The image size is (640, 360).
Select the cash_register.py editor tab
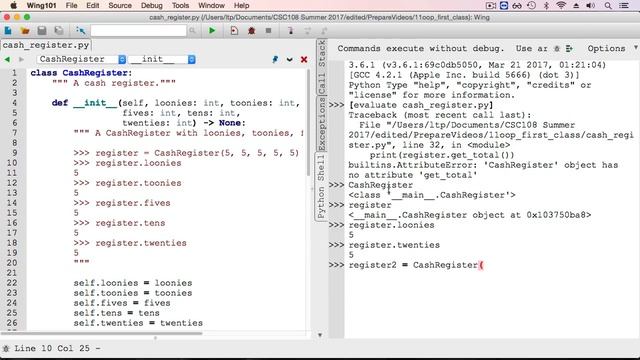(46, 45)
